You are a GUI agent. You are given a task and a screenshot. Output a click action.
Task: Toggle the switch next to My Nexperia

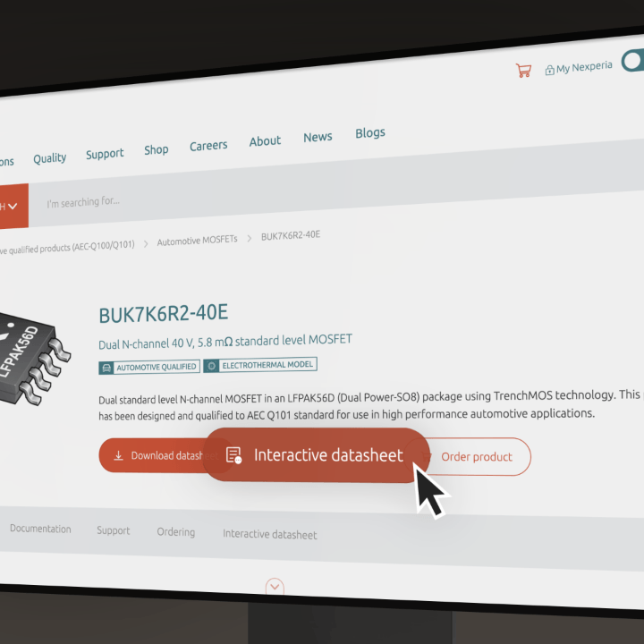click(x=633, y=61)
